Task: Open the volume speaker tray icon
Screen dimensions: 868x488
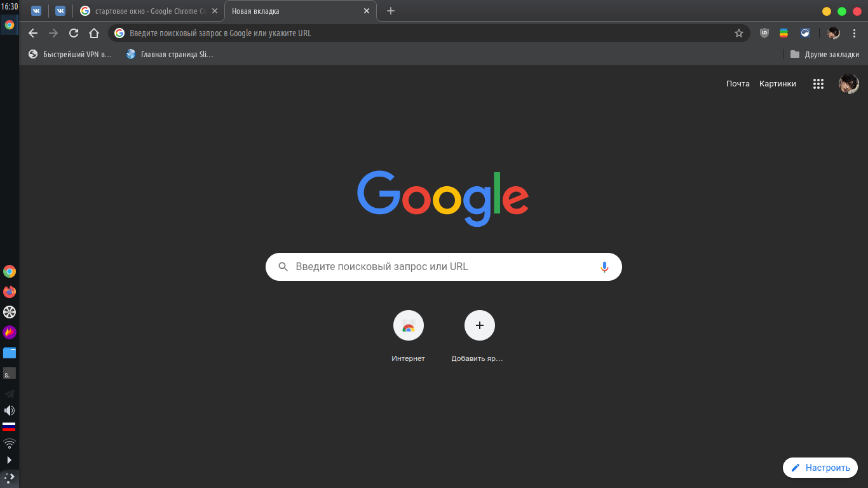Action: tap(10, 410)
